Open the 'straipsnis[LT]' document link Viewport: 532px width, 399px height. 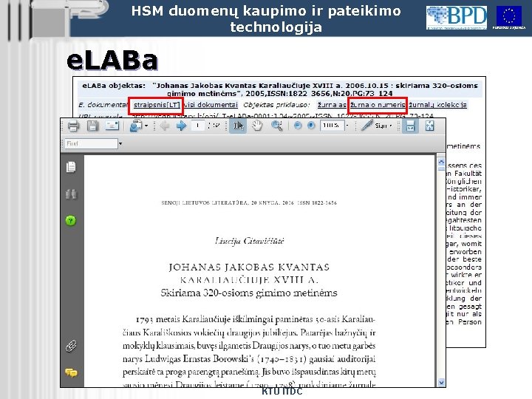[157, 105]
